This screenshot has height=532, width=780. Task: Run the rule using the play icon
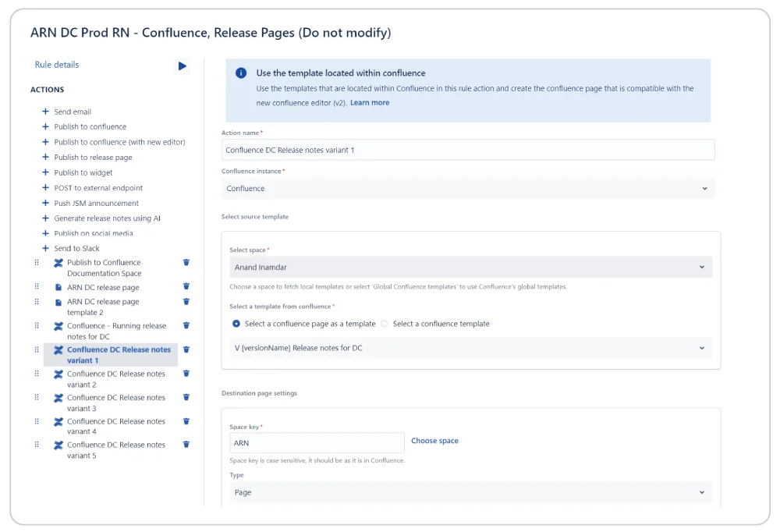tap(183, 66)
